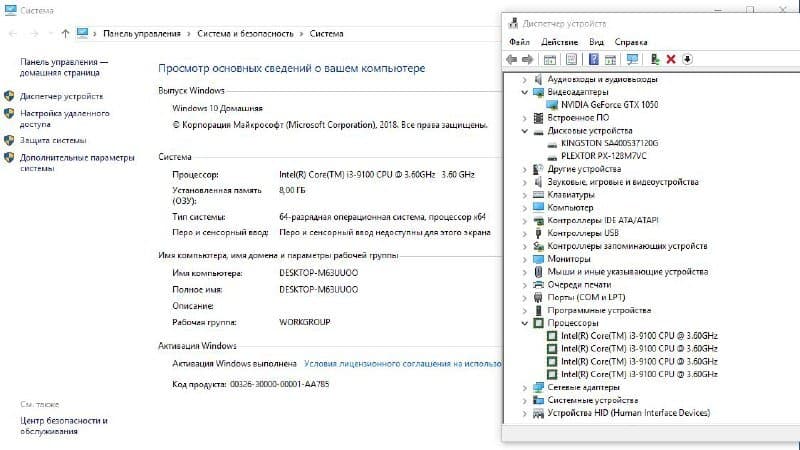Viewport: 800px width, 450px height.
Task: Expand the Сетевые адаптеры category
Action: coord(525,387)
